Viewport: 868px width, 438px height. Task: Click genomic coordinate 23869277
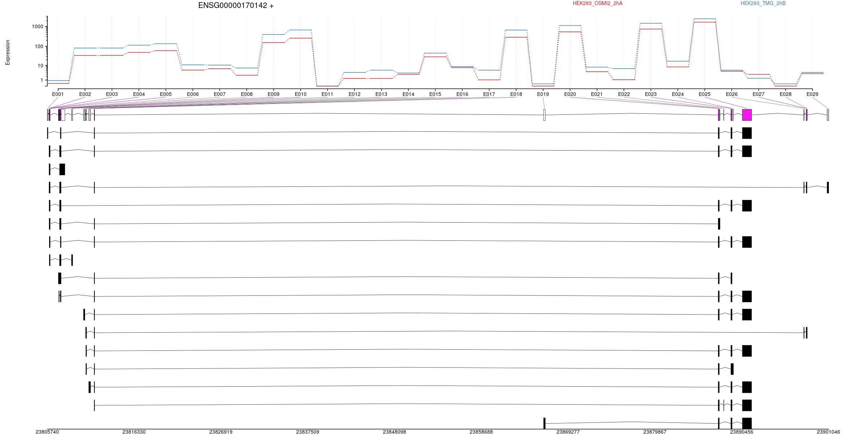568,432
